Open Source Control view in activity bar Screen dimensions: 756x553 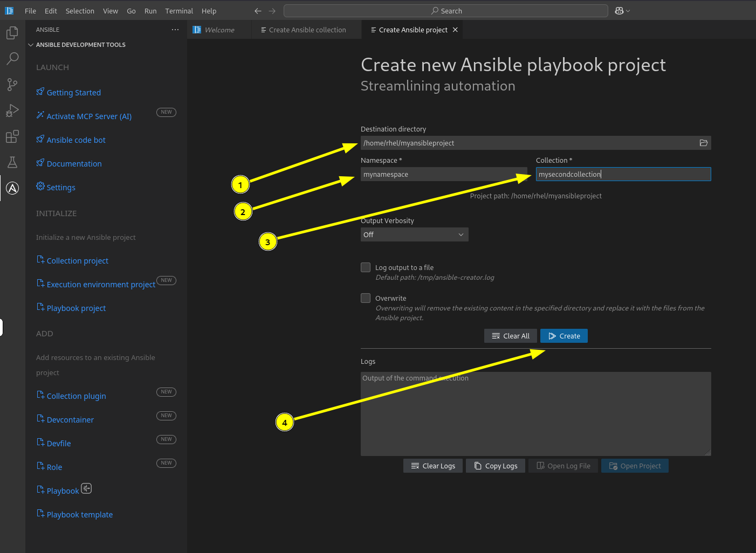point(12,85)
